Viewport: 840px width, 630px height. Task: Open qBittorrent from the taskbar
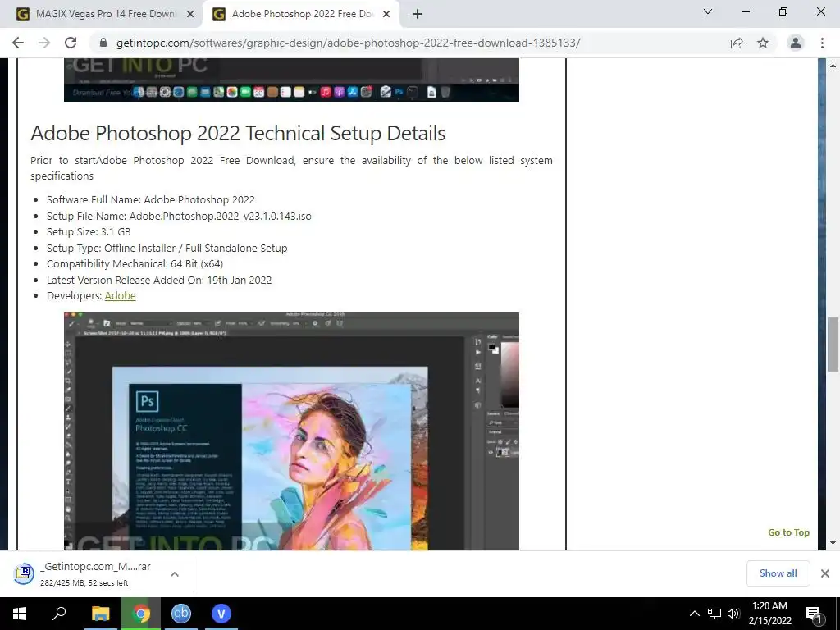click(181, 614)
